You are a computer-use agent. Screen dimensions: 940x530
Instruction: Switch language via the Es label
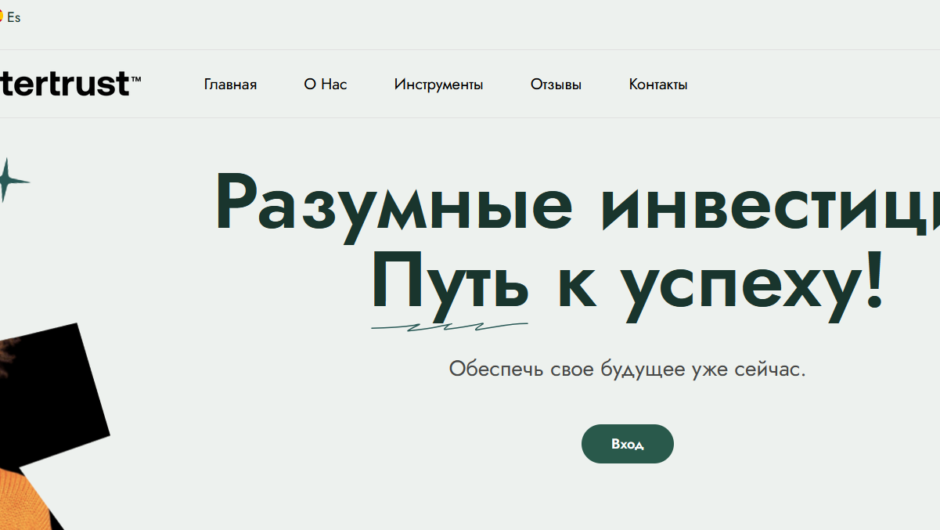[14, 18]
